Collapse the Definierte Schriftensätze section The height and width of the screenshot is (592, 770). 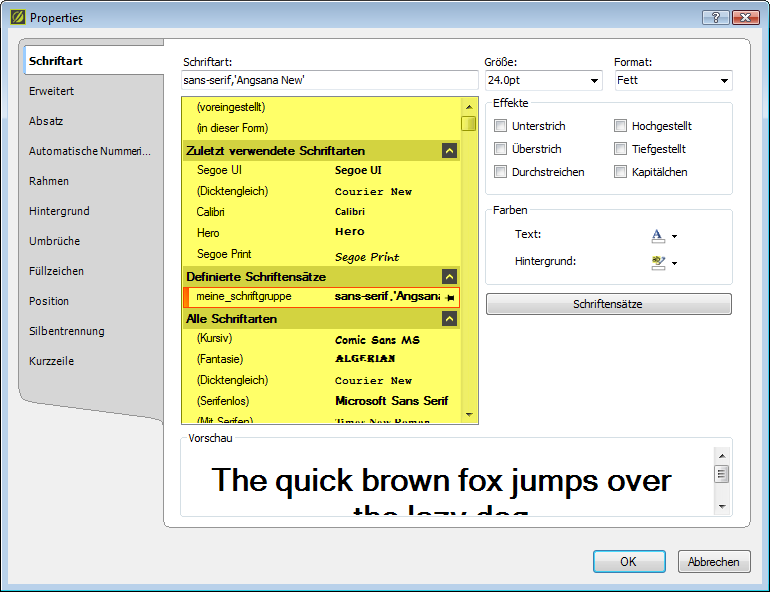[x=449, y=277]
